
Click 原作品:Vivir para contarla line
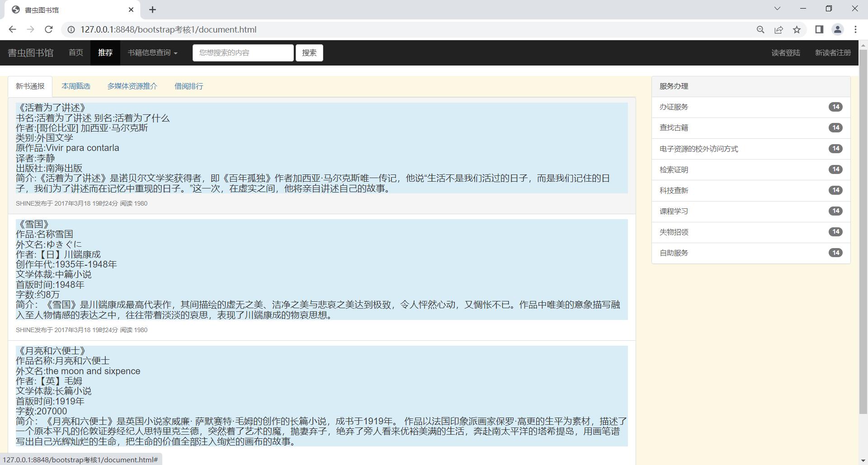(x=67, y=148)
